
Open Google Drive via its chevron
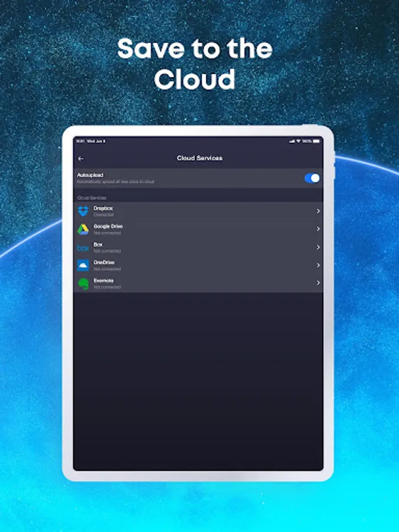click(318, 229)
